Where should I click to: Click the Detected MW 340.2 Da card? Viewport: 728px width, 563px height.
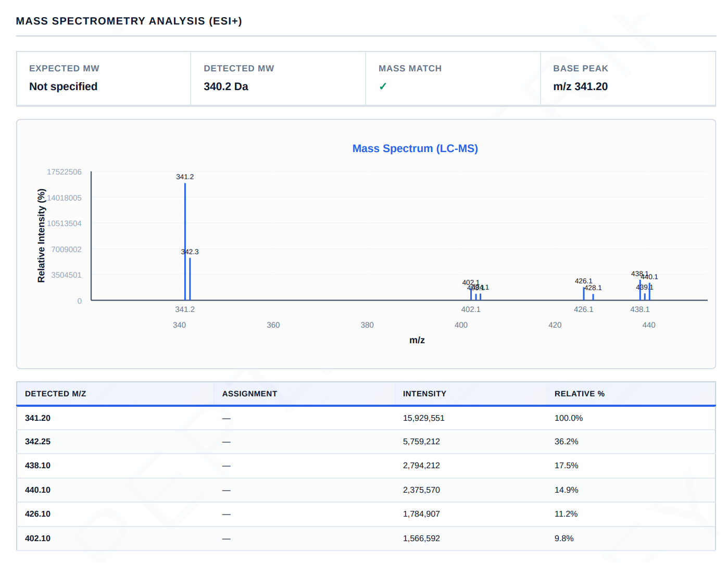(x=278, y=79)
